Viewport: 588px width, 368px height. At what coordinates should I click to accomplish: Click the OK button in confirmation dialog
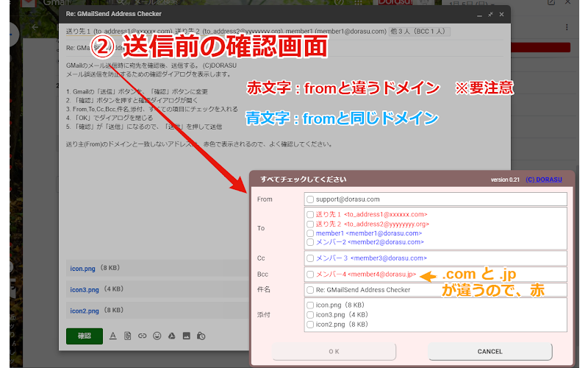(x=334, y=352)
